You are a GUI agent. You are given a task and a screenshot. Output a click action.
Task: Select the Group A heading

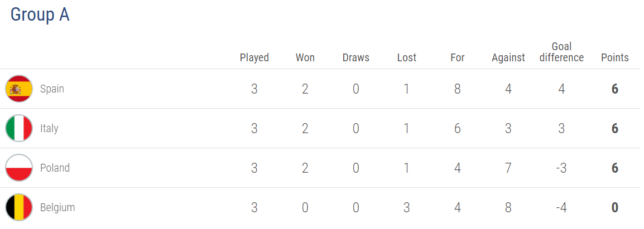[40, 14]
